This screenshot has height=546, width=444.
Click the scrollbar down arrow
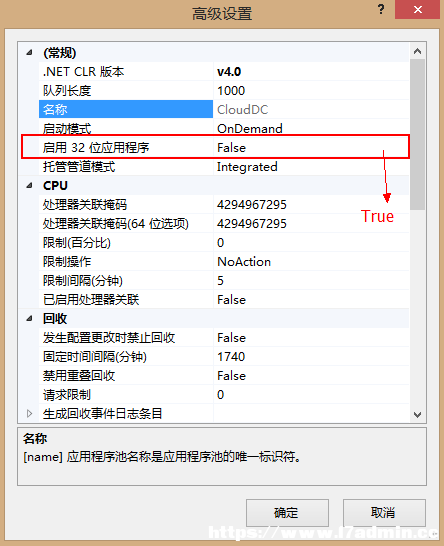pos(418,414)
